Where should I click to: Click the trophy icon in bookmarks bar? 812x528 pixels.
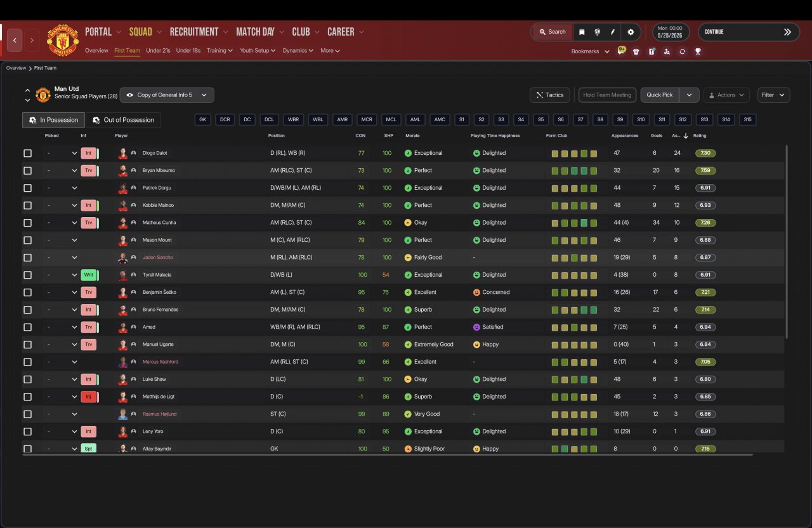[698, 51]
